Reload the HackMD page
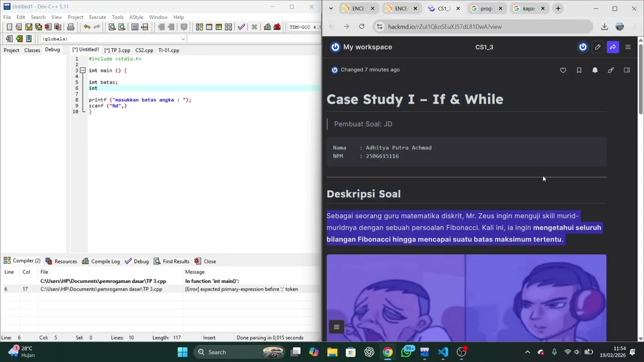The width and height of the screenshot is (644, 362). pos(362,27)
